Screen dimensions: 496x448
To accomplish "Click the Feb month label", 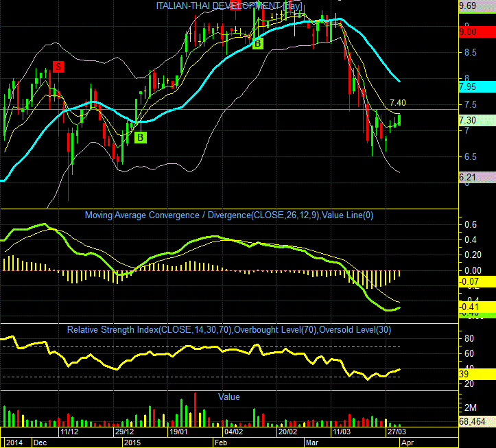I will coord(221,443).
